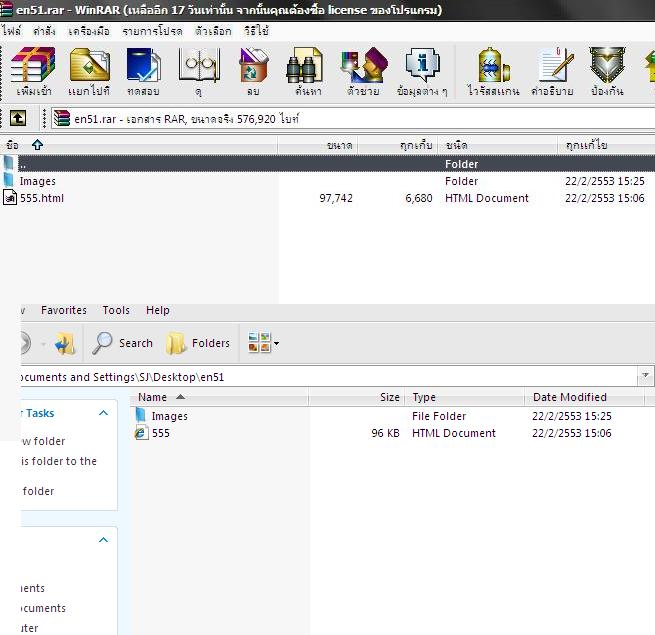Select '555' file name in Explorer
The image size is (655, 635).
pos(161,433)
